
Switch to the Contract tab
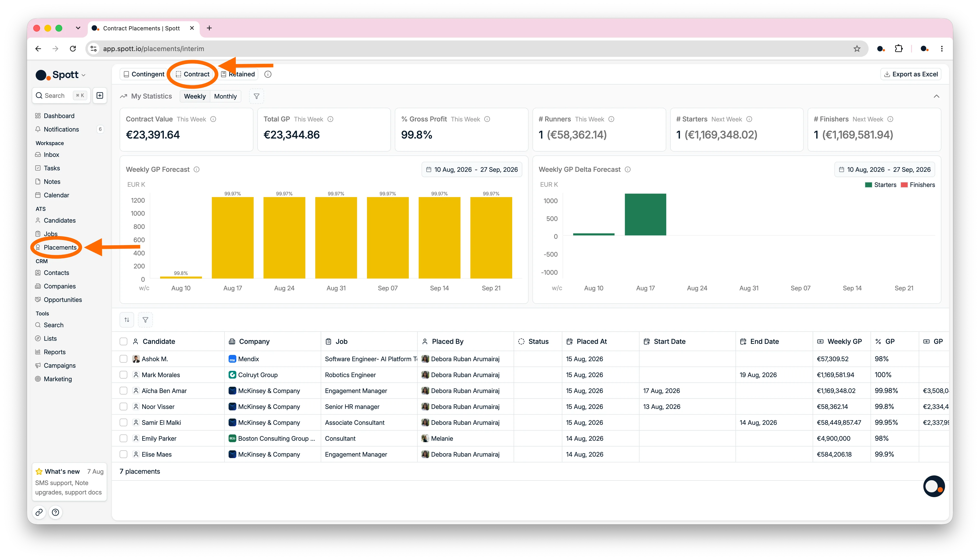pyautogui.click(x=192, y=74)
